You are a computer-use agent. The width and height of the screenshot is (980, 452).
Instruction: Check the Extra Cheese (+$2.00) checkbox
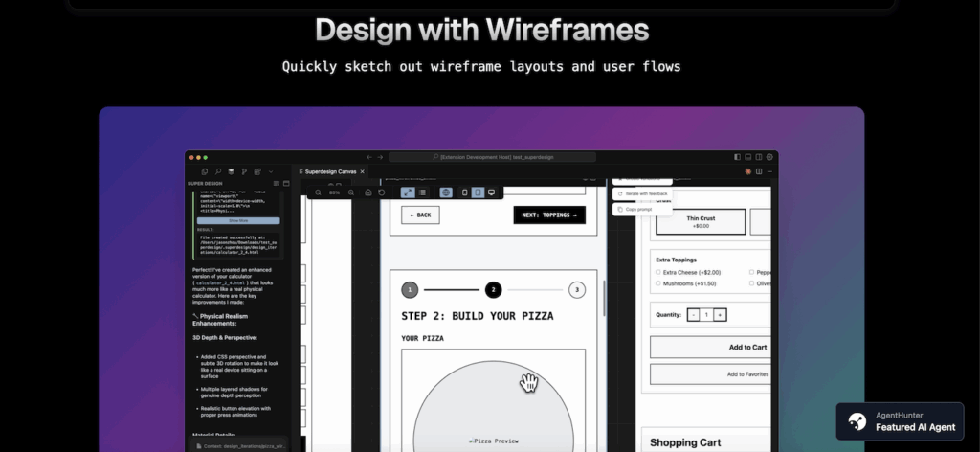tap(658, 272)
